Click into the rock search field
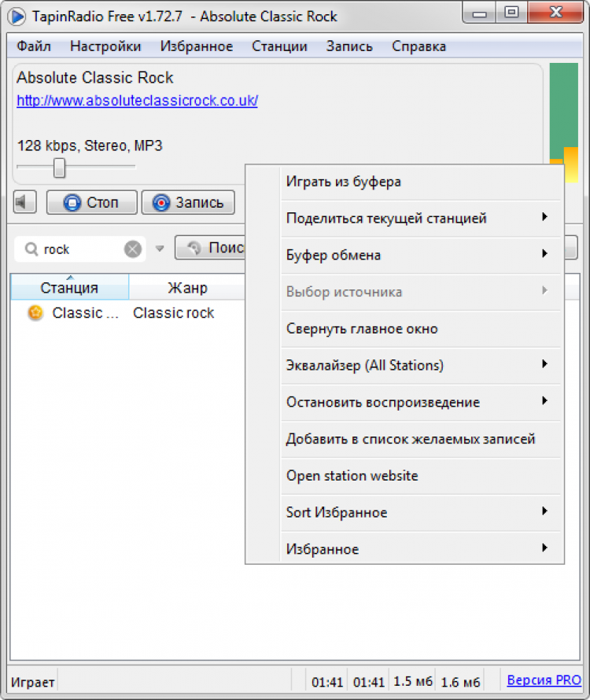 tap(80, 249)
